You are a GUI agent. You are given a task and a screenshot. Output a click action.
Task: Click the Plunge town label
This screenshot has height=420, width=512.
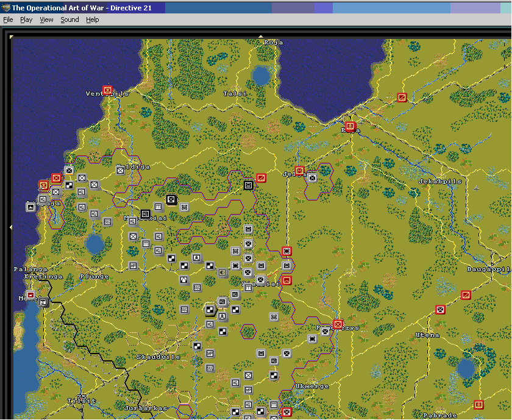(x=94, y=276)
